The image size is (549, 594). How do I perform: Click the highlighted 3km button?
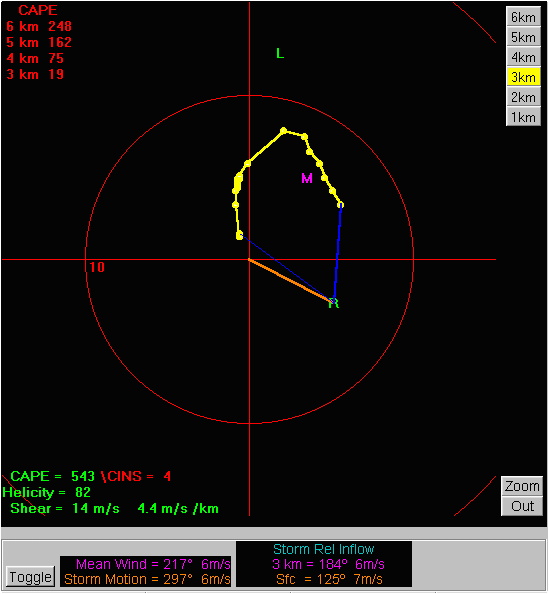tap(523, 77)
